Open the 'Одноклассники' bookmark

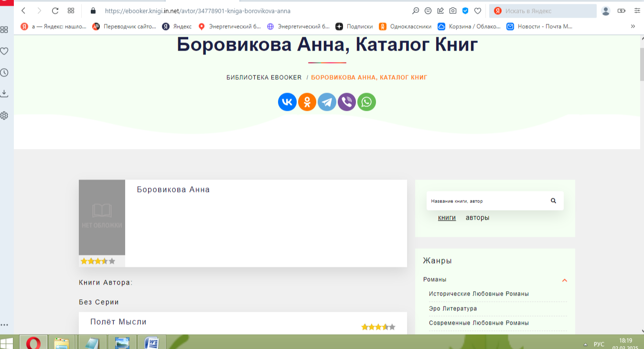tap(405, 26)
